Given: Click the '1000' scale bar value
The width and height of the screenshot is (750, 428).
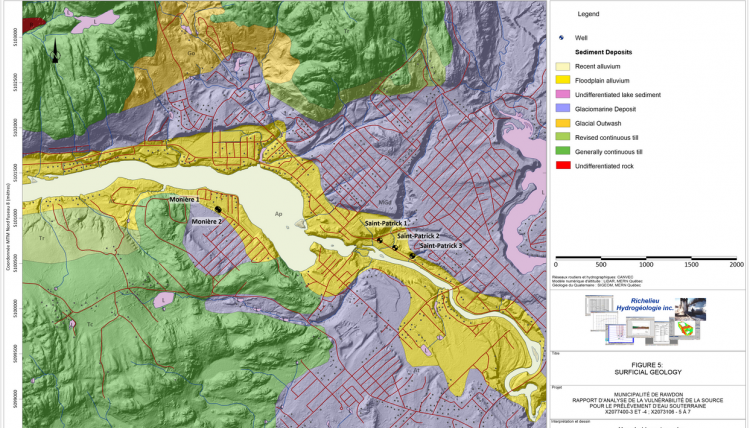Looking at the screenshot, I should 646,264.
